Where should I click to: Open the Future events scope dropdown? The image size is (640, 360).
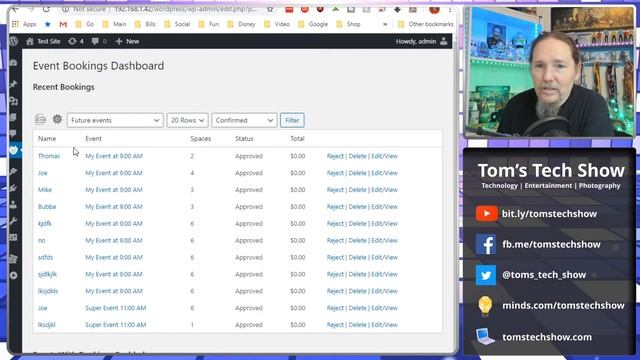(x=115, y=120)
